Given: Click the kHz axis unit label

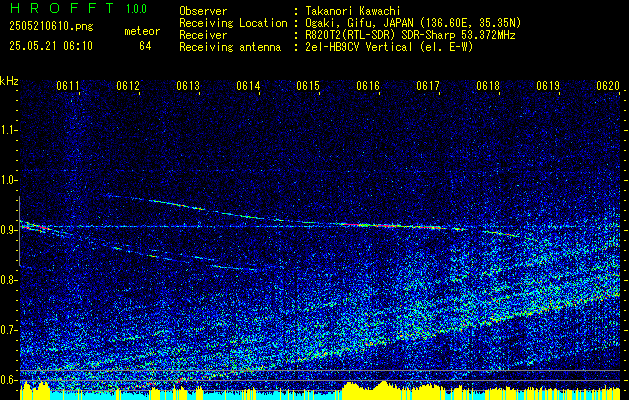Looking at the screenshot, I should 9,81.
